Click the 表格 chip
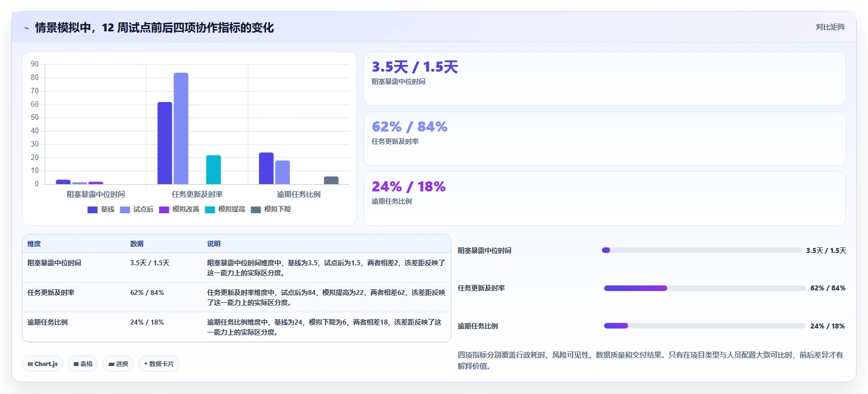This screenshot has height=394, width=868. pyautogui.click(x=83, y=364)
